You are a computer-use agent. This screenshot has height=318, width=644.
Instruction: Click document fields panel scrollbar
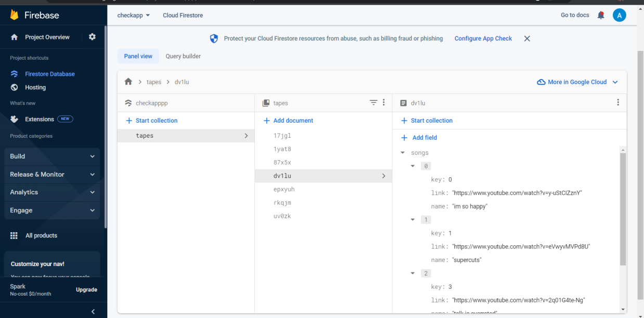(623, 209)
